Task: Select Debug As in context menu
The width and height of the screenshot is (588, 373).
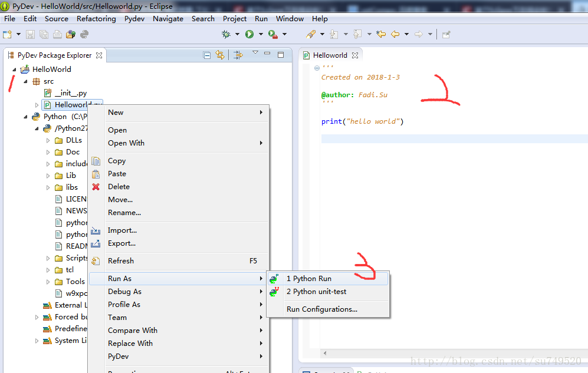Action: click(x=179, y=292)
